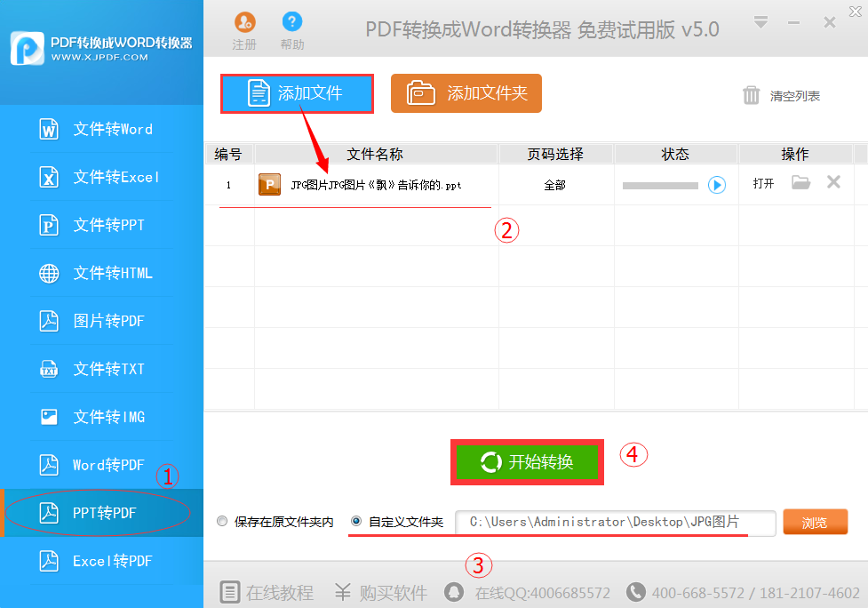Open the 购买软件 purchase link
The height and width of the screenshot is (608, 868).
(393, 593)
